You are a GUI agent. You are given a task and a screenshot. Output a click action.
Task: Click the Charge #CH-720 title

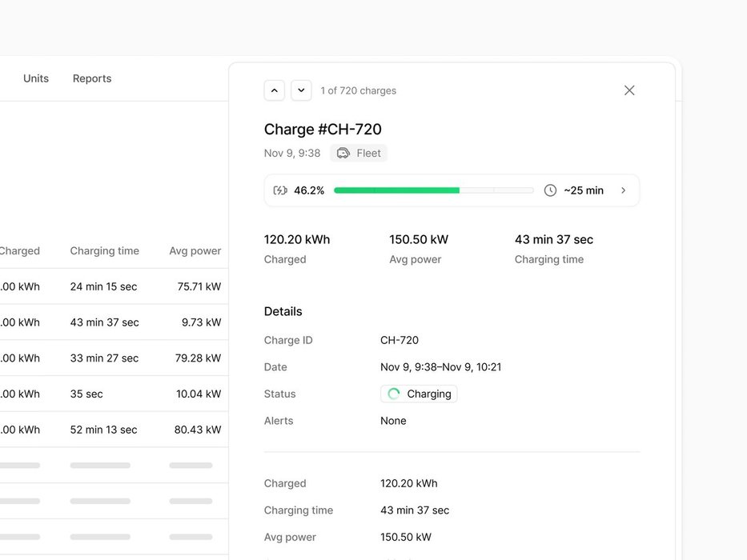click(x=323, y=130)
